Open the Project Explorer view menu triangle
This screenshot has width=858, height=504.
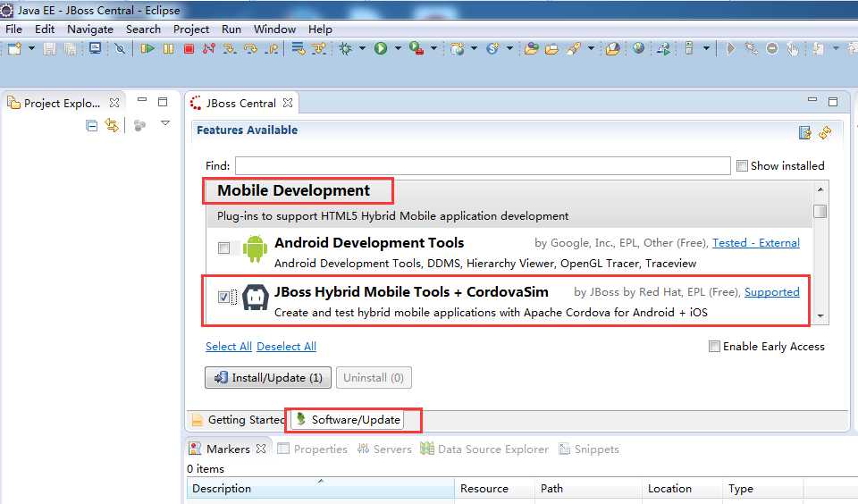165,123
